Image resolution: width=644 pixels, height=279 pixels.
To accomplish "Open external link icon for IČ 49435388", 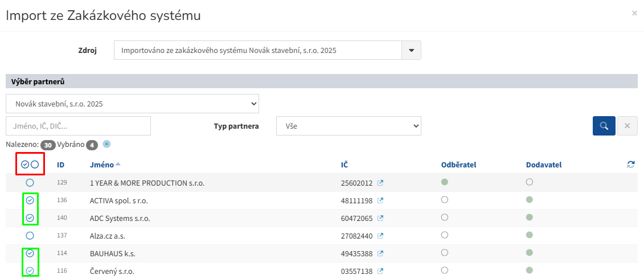I will (x=380, y=253).
